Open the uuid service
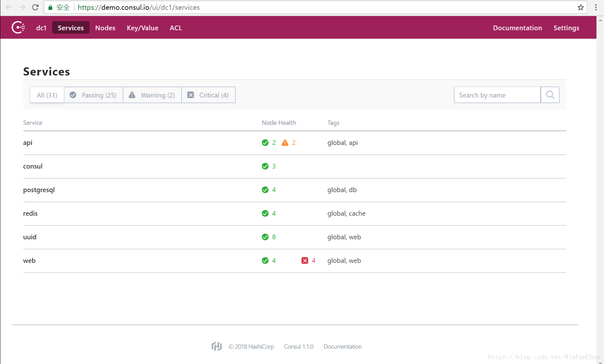The width and height of the screenshot is (604, 364). (x=30, y=237)
